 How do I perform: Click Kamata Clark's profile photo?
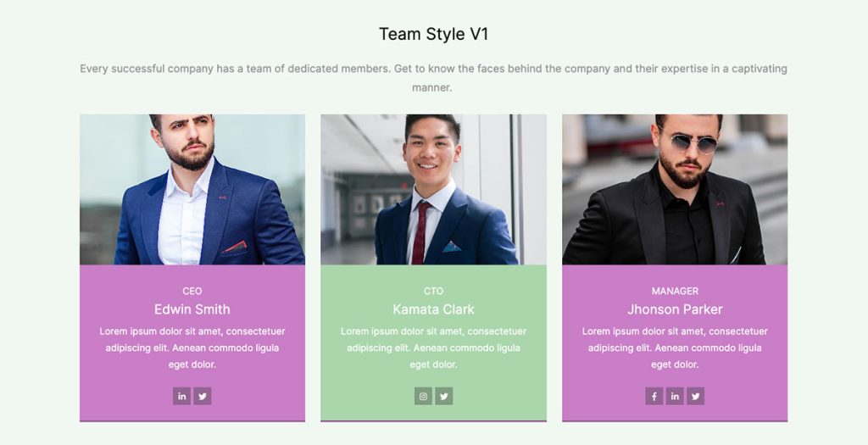point(433,189)
